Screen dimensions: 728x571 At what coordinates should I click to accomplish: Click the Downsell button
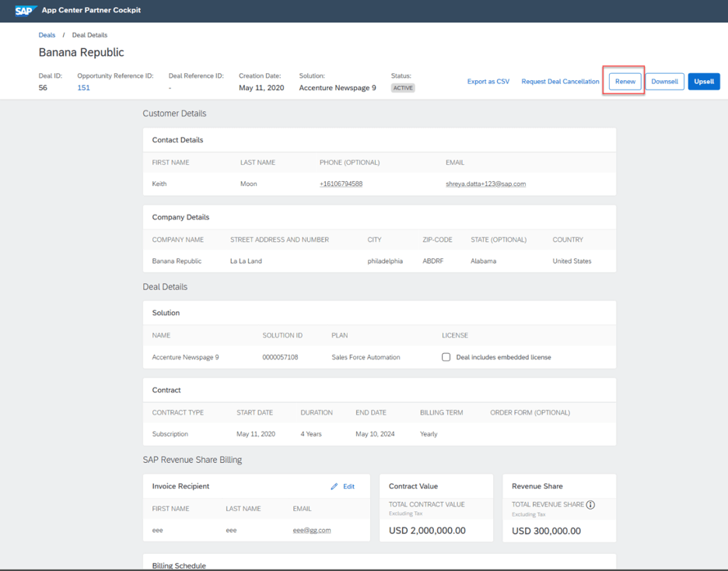[x=664, y=82]
